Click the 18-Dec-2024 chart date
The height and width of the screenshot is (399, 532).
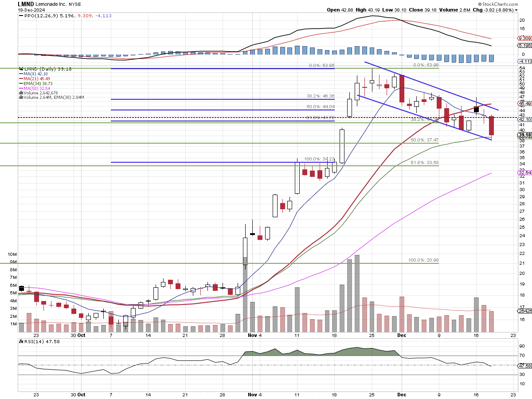(31, 9)
